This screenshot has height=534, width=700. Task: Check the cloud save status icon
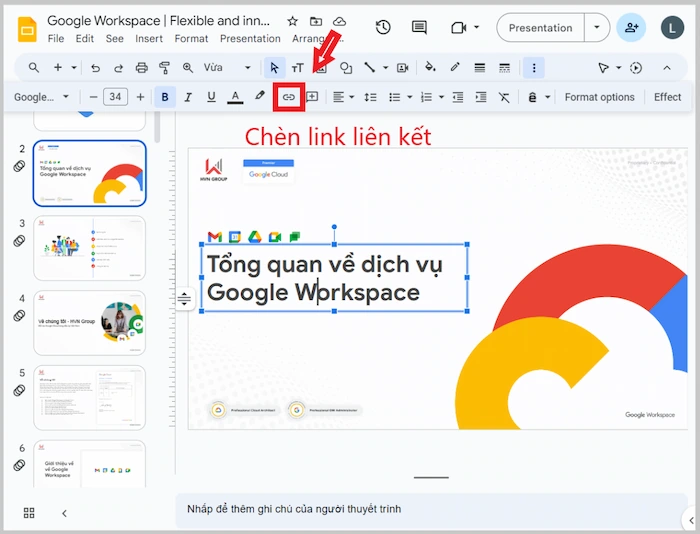[339, 21]
